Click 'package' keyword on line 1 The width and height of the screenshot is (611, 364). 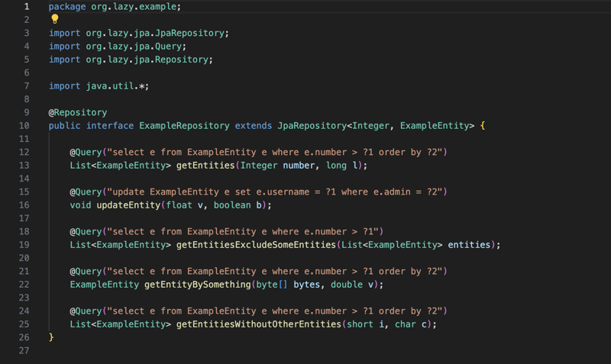[x=67, y=7]
